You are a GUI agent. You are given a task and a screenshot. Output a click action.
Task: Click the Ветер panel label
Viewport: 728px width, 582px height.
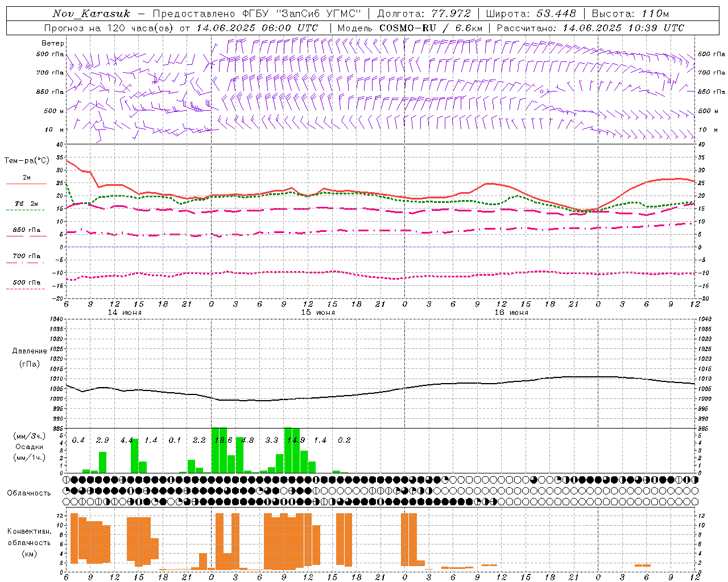(x=53, y=43)
